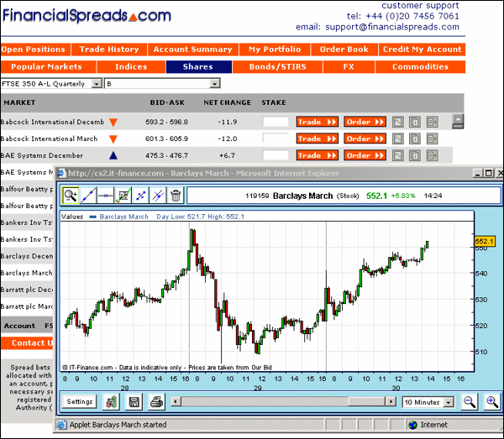Click Order button for Babcock International March
Image resolution: width=504 pixels, height=439 pixels.
[x=365, y=138]
